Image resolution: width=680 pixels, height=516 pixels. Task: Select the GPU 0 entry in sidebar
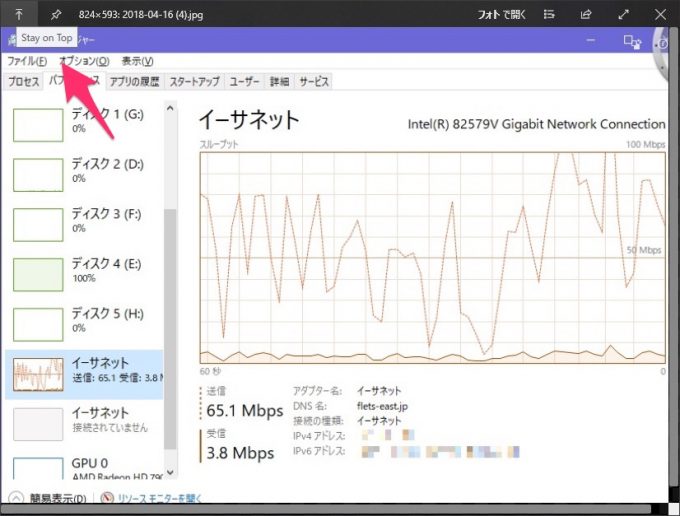(84, 468)
